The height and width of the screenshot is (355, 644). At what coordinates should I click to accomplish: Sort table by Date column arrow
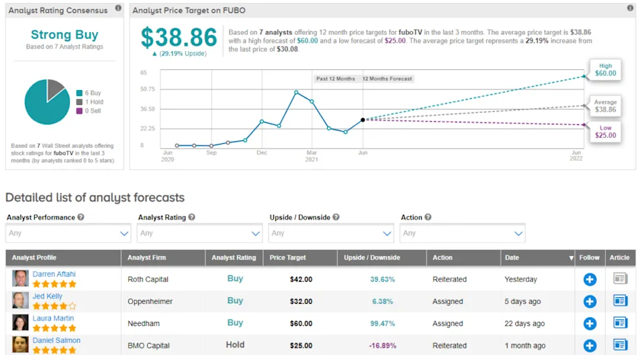point(571,258)
